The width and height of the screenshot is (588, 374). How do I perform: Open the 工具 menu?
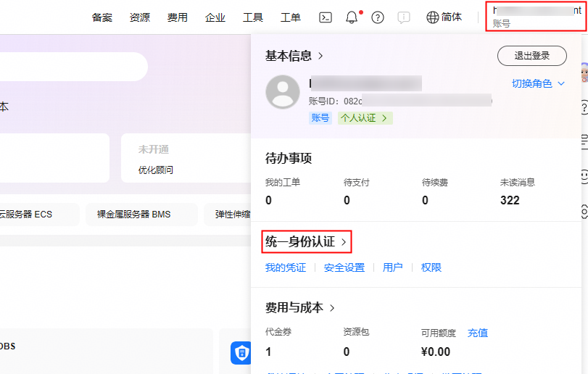coord(253,17)
